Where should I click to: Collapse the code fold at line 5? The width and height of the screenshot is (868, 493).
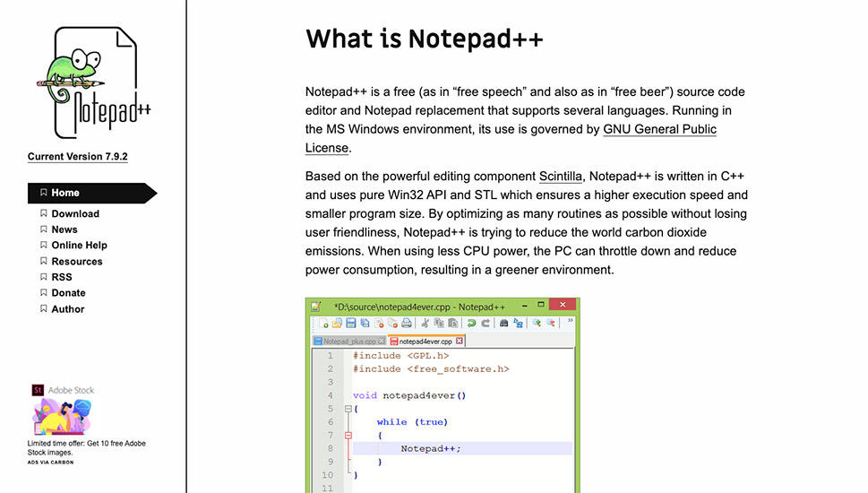tap(348, 409)
